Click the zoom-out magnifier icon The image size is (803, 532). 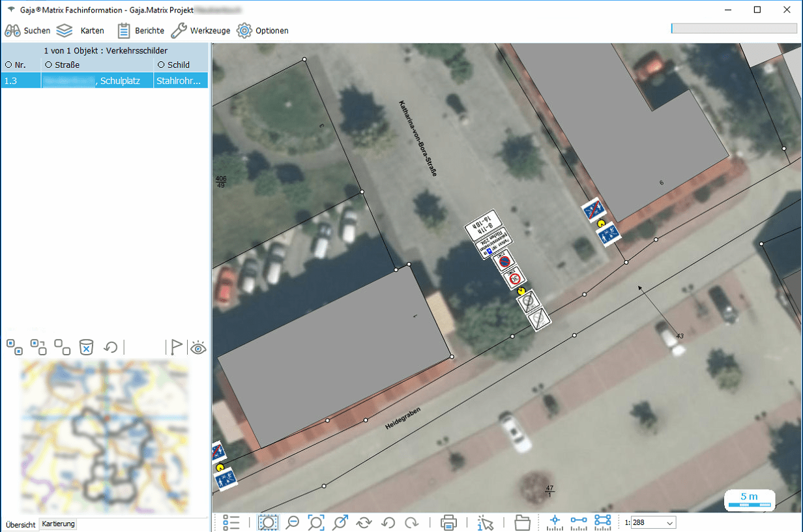tap(293, 522)
